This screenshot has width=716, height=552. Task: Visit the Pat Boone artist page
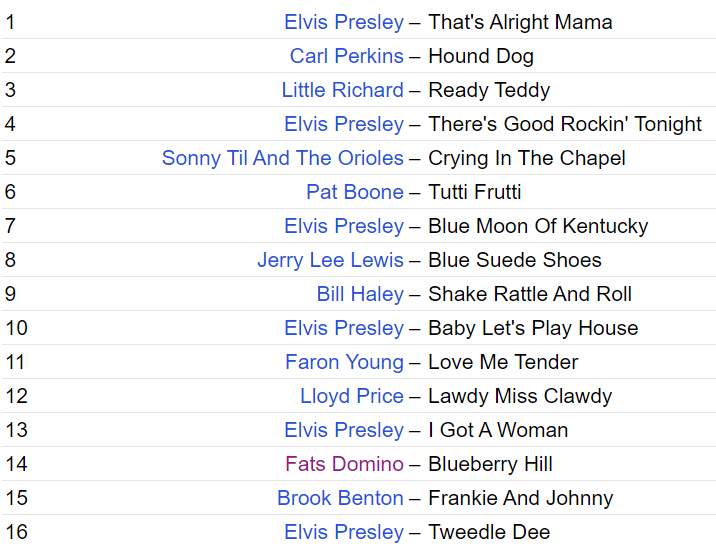355,192
